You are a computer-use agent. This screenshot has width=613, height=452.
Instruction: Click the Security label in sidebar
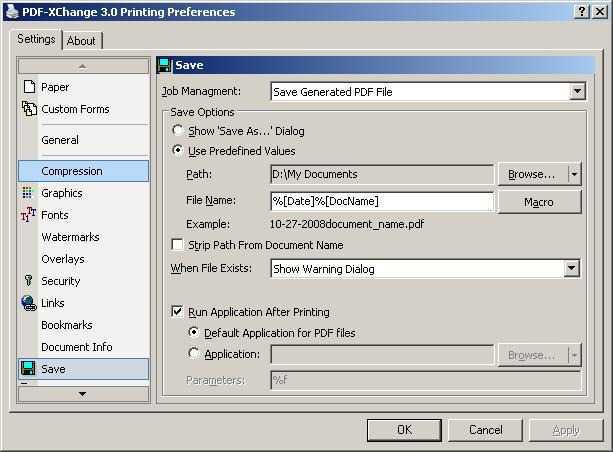pos(61,281)
